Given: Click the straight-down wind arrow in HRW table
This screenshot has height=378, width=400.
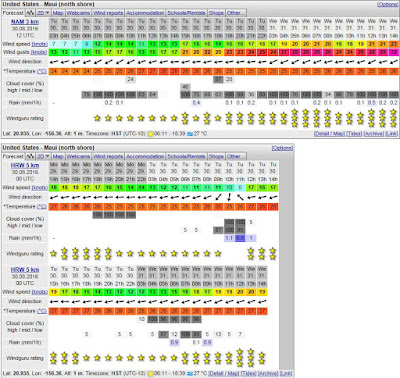Looking at the screenshot, I should [x=229, y=197].
